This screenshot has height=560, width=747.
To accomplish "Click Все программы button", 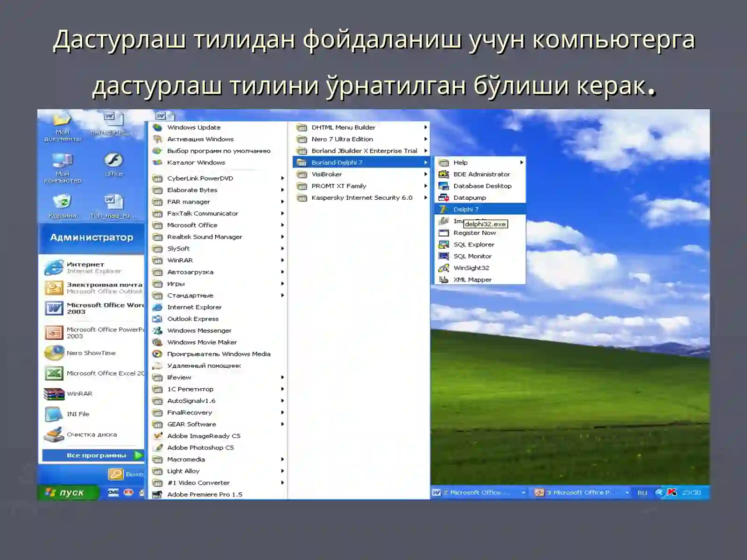I will [x=93, y=455].
